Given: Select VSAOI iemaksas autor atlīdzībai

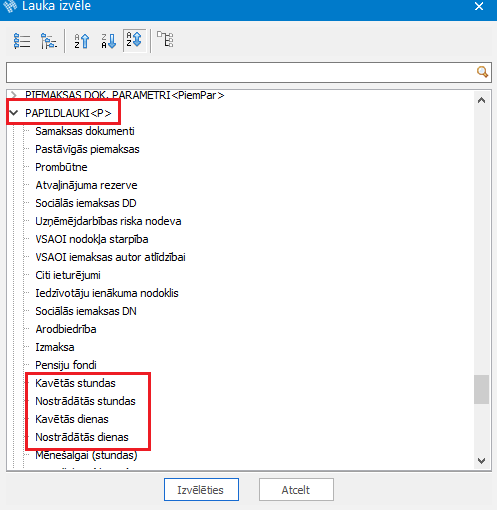Looking at the screenshot, I should tap(110, 257).
